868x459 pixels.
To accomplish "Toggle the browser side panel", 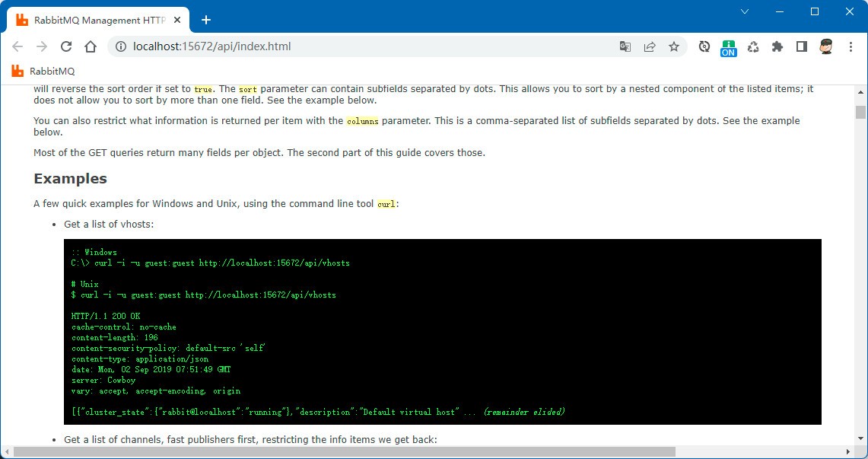I will (802, 46).
